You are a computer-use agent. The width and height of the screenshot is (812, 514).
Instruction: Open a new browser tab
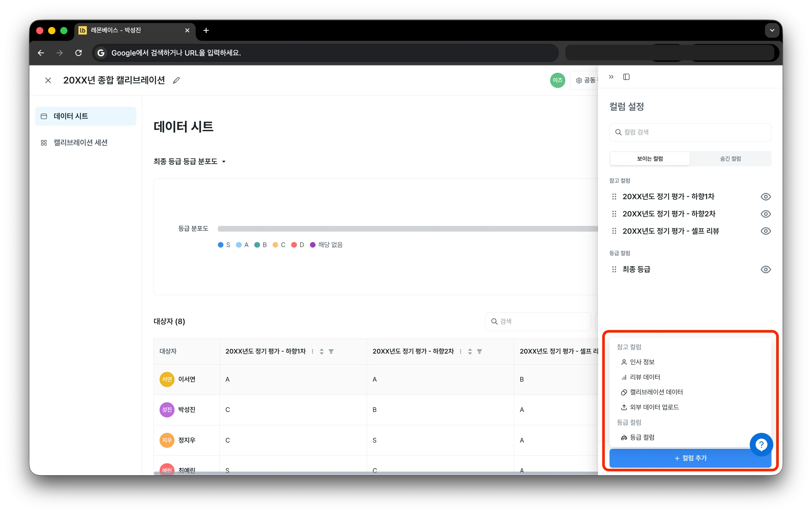[206, 30]
